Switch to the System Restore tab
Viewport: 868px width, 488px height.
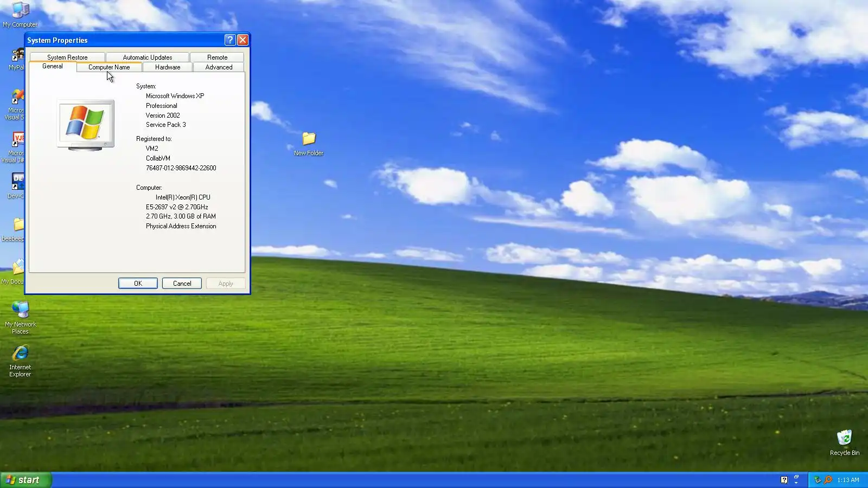(67, 57)
